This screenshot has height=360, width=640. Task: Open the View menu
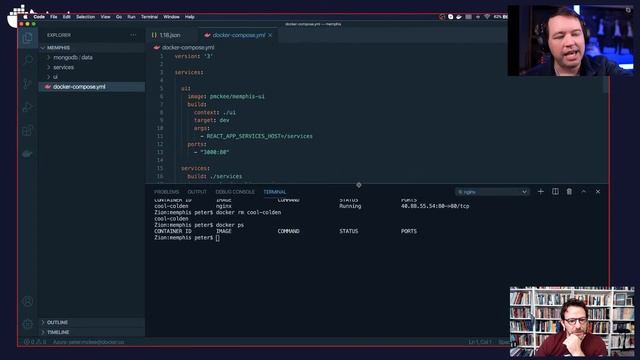(x=105, y=17)
